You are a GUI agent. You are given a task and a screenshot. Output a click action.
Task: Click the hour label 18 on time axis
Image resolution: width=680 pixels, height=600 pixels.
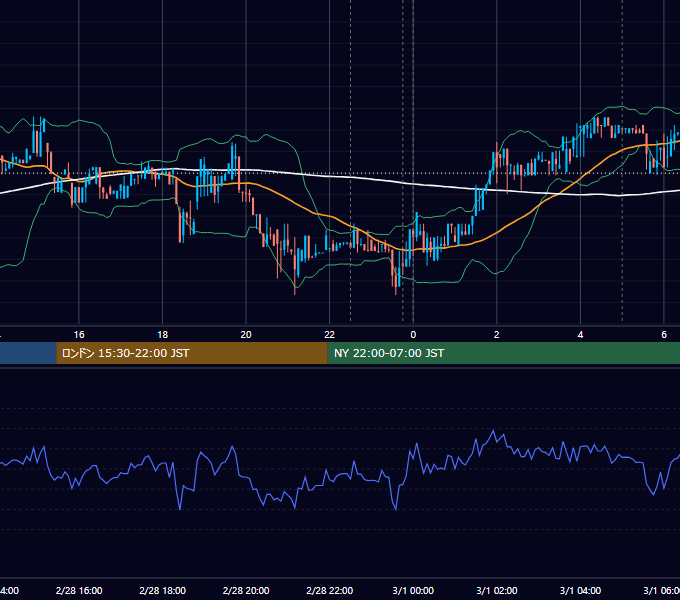point(163,335)
